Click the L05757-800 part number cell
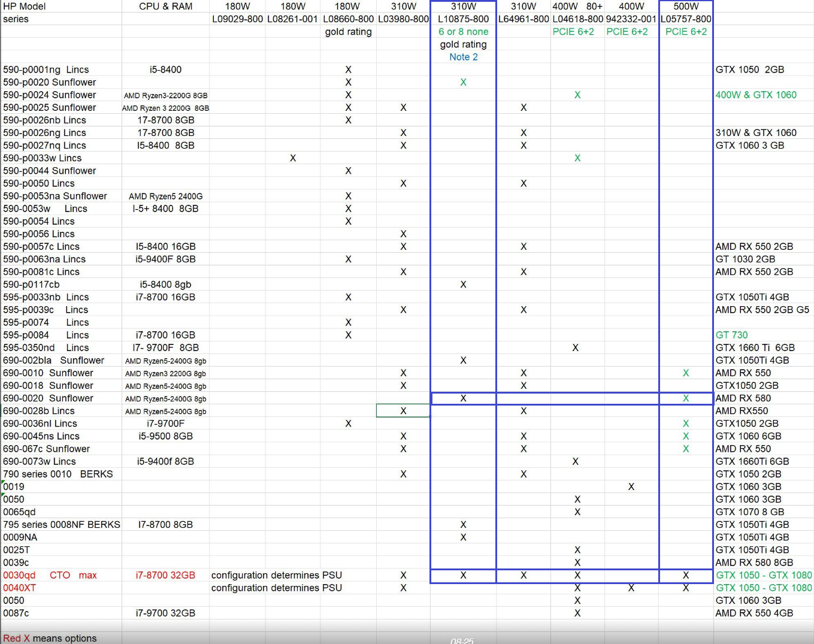 (x=686, y=19)
